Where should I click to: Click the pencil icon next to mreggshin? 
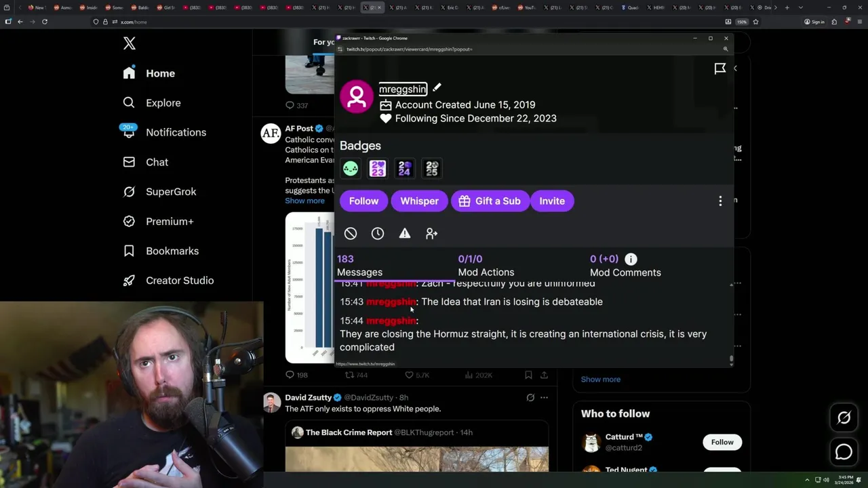(x=437, y=88)
